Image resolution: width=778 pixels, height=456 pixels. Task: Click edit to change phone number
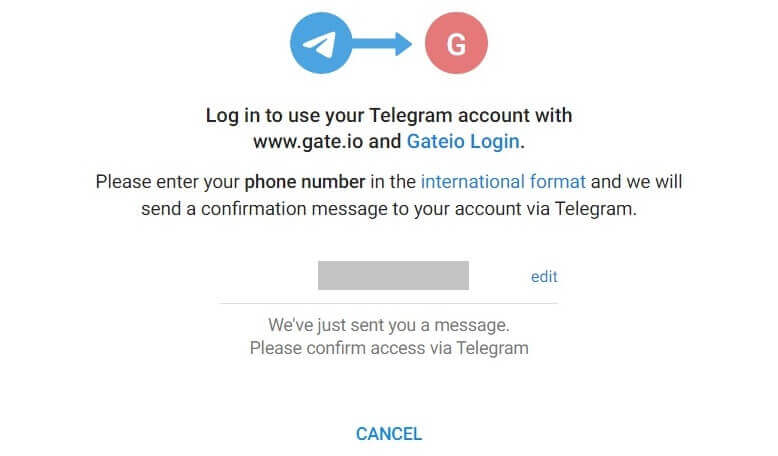click(544, 276)
